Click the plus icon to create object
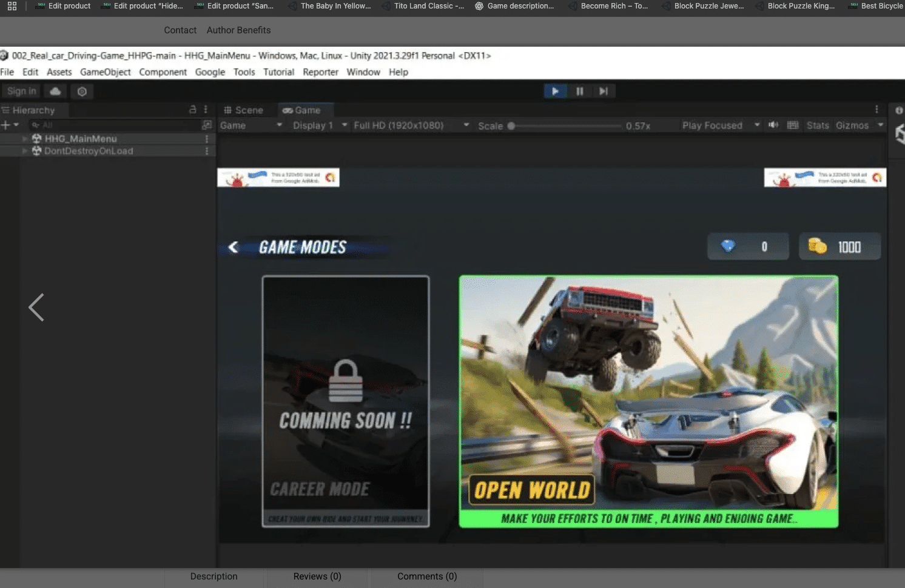 tap(6, 125)
